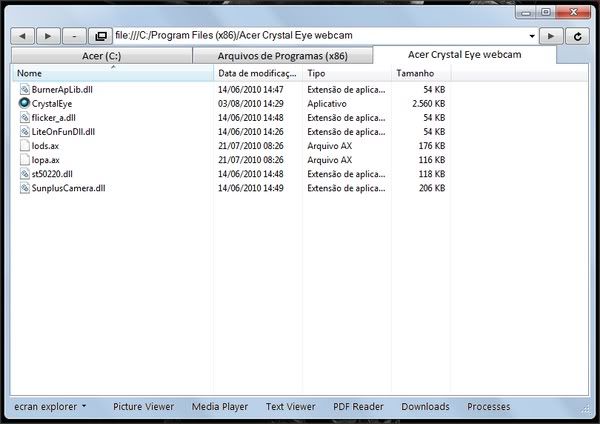Minimize the explorer window
600x424 pixels.
[526, 13]
